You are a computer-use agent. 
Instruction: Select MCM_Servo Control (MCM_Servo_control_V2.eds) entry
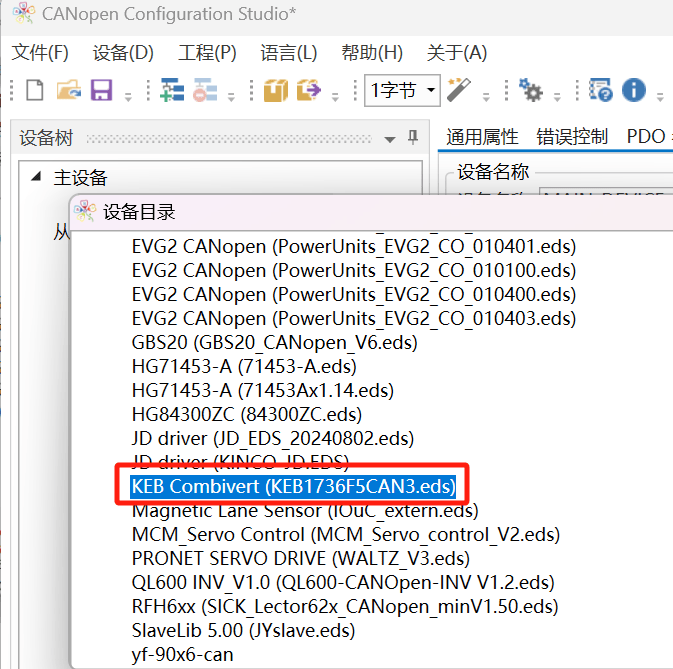346,535
